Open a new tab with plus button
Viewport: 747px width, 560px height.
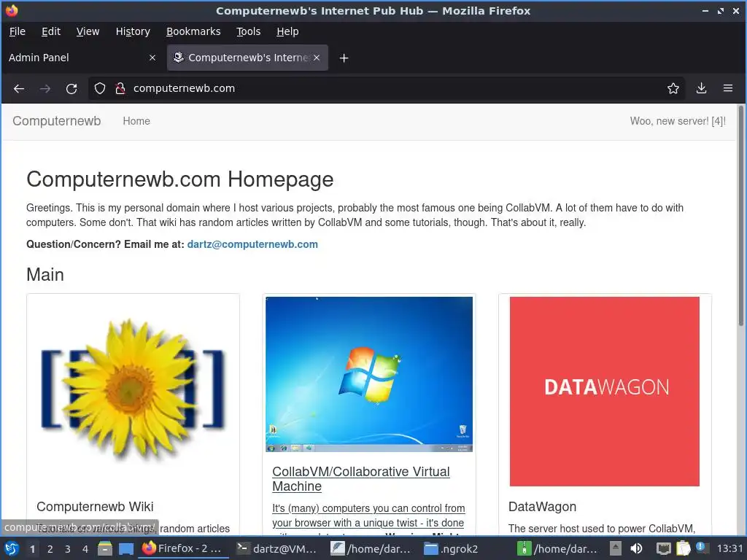(x=344, y=58)
